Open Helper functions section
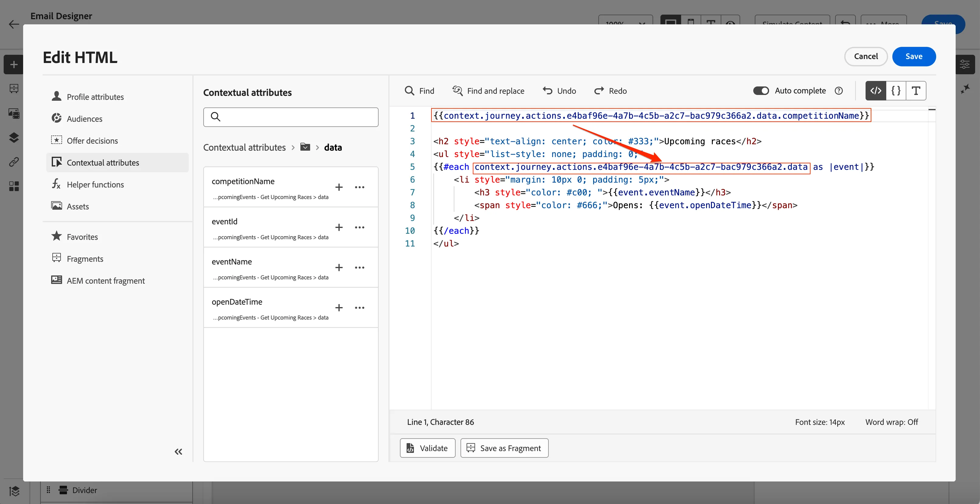Screen dimensions: 980x504 point(117,184)
